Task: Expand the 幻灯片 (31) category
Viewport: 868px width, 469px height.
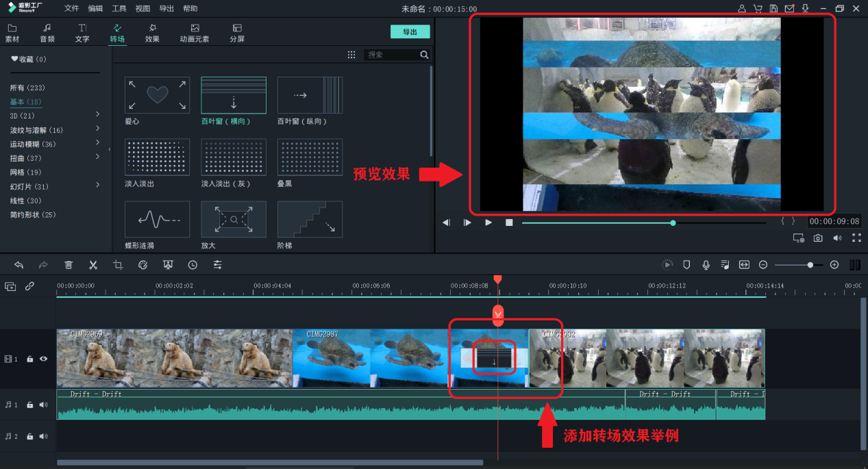Action: [98, 186]
